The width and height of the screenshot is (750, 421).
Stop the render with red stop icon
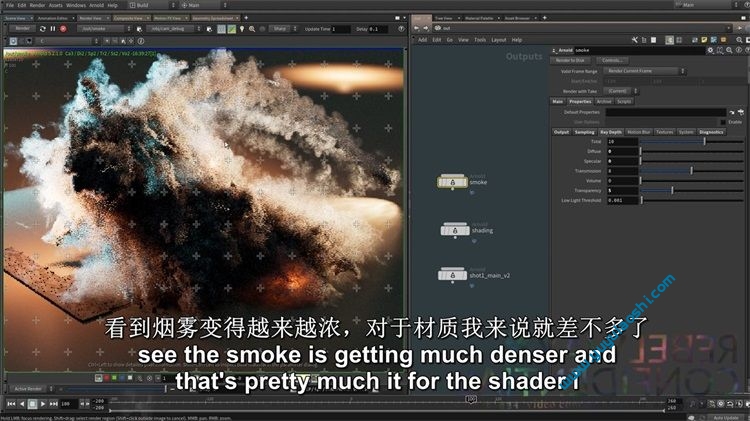coord(63,29)
